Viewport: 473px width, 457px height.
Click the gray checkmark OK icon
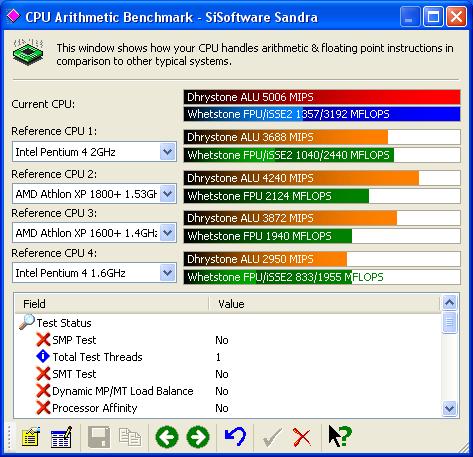point(272,437)
